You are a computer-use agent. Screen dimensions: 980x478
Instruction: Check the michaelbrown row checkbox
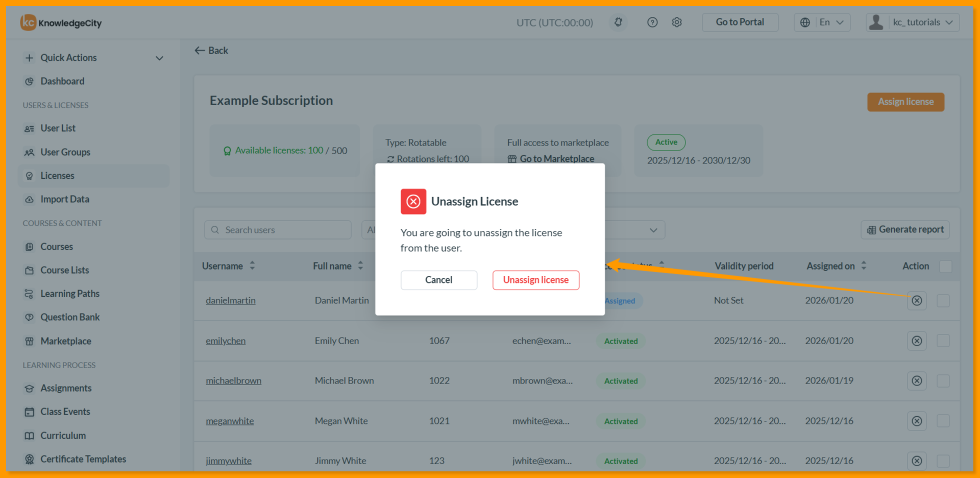943,380
